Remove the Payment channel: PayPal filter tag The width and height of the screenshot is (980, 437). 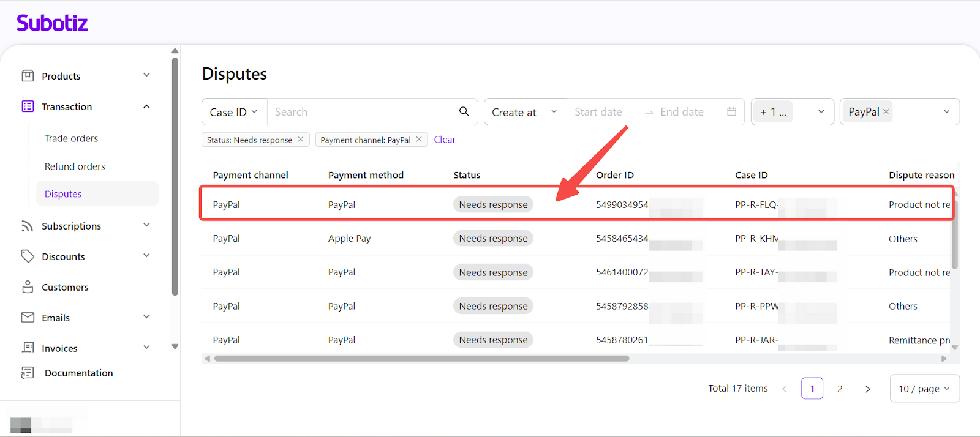[x=419, y=140]
